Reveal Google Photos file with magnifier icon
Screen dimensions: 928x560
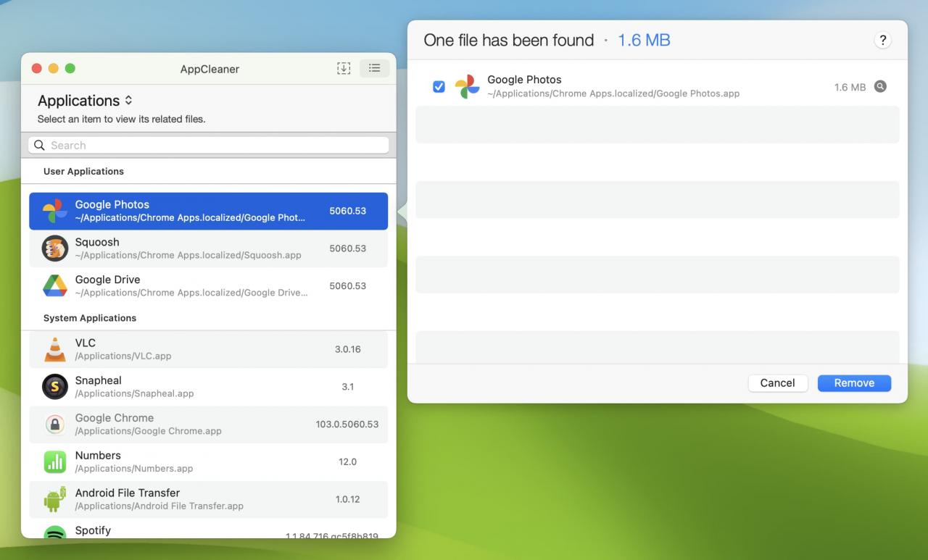point(880,86)
